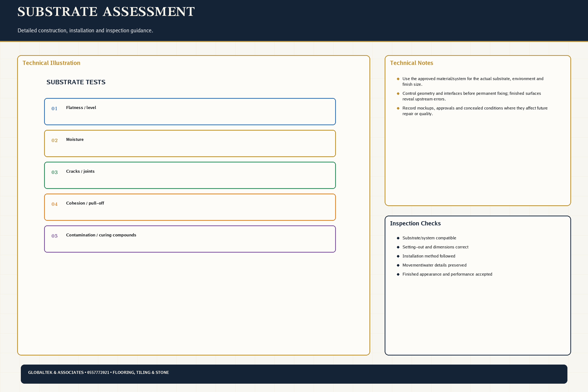588x392 pixels.
Task: Click the 03 number marker
Action: point(54,172)
